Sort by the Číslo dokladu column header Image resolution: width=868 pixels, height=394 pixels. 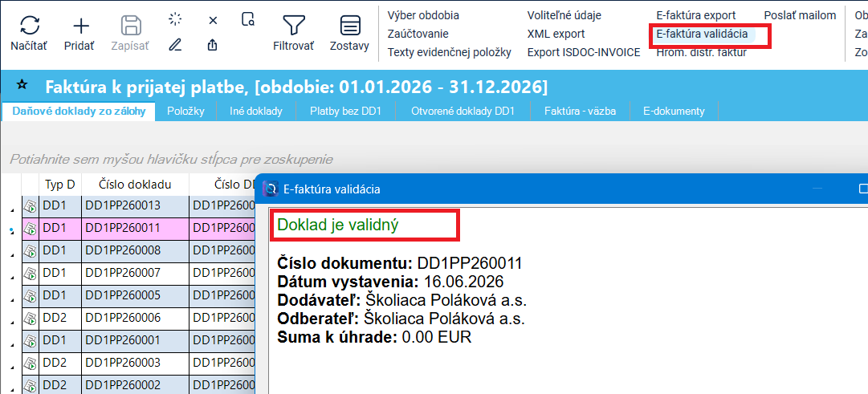[135, 185]
